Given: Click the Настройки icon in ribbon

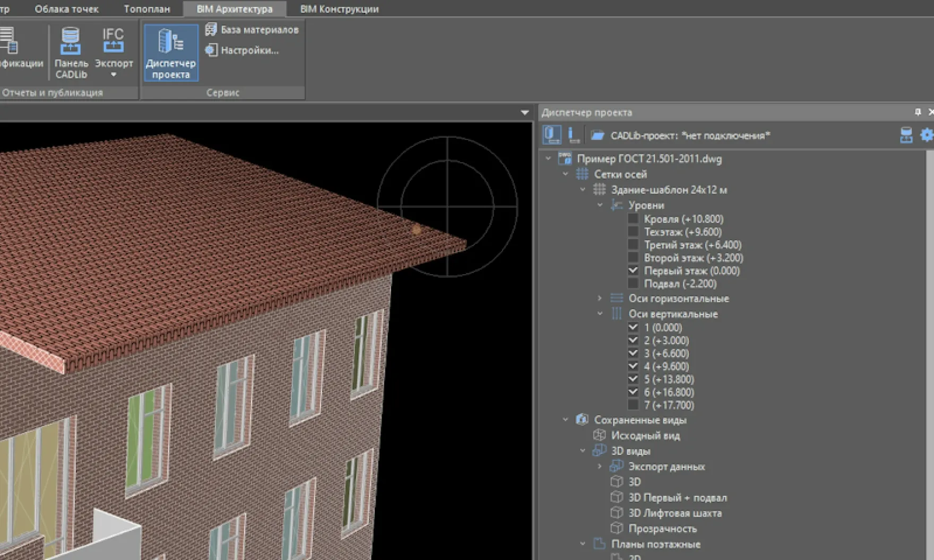Looking at the screenshot, I should tap(211, 50).
